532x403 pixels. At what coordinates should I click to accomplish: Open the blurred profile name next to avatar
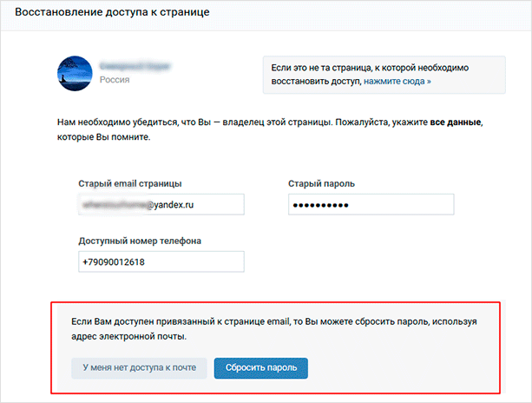pyautogui.click(x=135, y=66)
